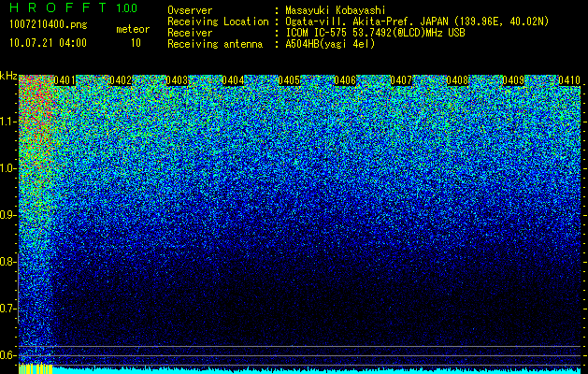The width and height of the screenshot is (588, 374).
Task: Select the filename 1007210400.png
Action: [48, 24]
